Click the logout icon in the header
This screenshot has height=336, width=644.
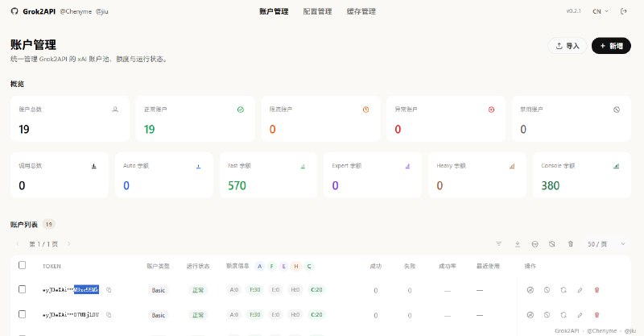[x=623, y=11]
